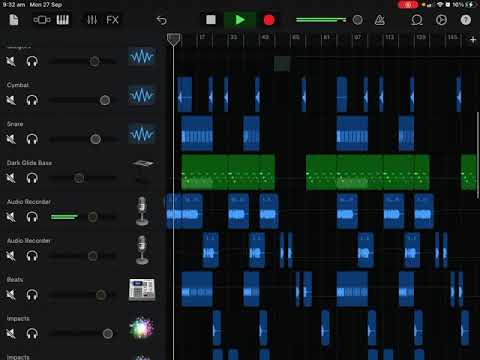Mute the second Audio Recorder track
Viewport: 480px width, 360px height.
[11, 256]
